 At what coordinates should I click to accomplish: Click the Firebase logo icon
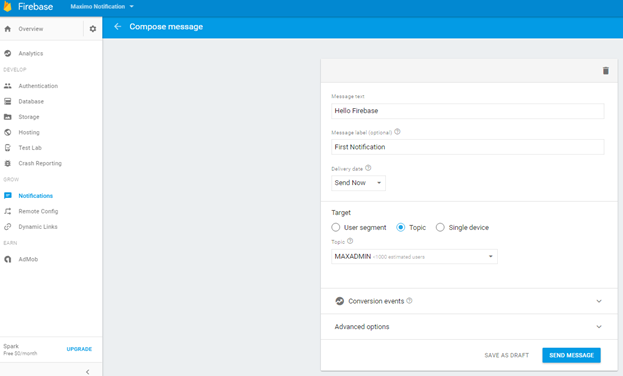click(x=7, y=6)
